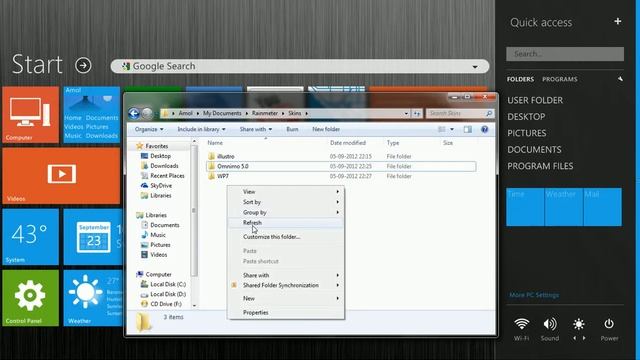Select the Omnimo 5.0 folder row
Image resolution: width=640 pixels, height=360 pixels.
point(341,166)
